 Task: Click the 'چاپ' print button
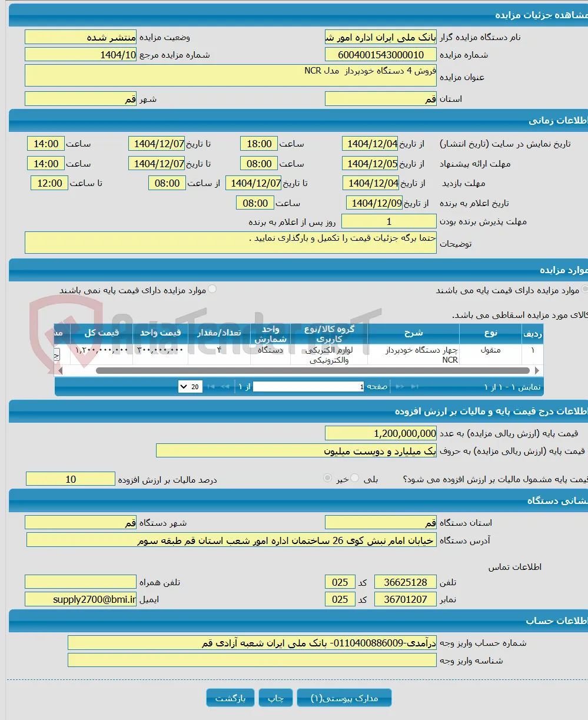tap(276, 698)
